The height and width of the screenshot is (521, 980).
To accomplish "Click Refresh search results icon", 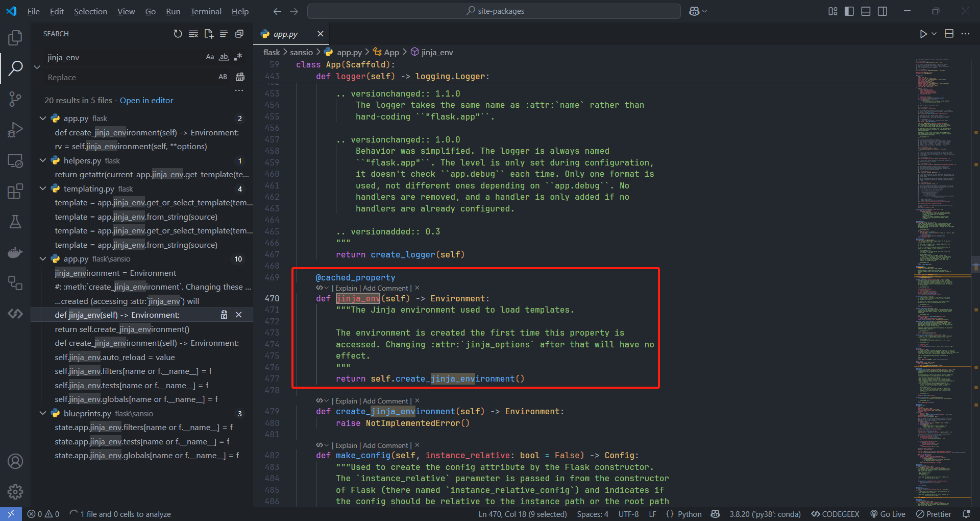I will pyautogui.click(x=178, y=34).
